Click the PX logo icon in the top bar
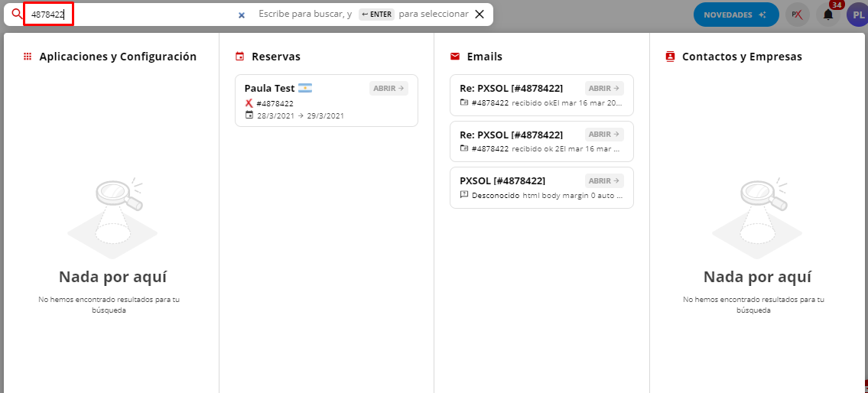The height and width of the screenshot is (393, 868). coord(797,15)
